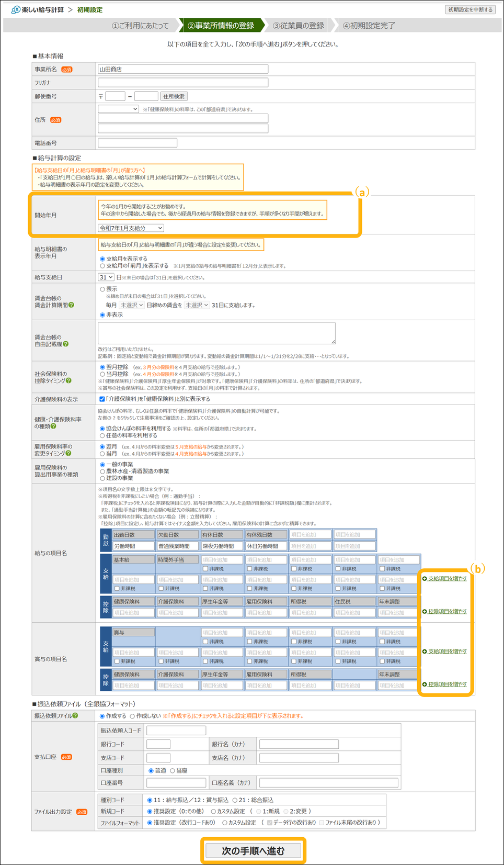504x865 pixels.
Task: Expand the 給与支給日 day dropdown
Action: tap(106, 277)
